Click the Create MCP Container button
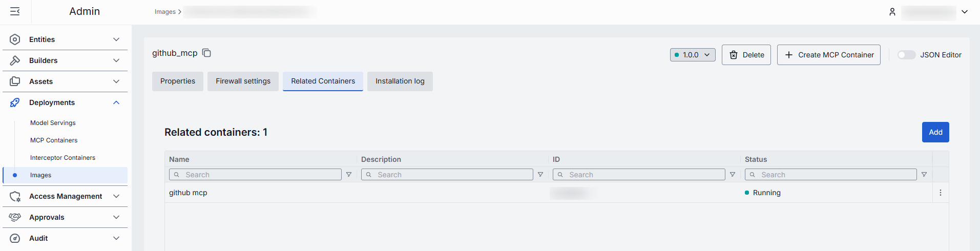 [828, 55]
